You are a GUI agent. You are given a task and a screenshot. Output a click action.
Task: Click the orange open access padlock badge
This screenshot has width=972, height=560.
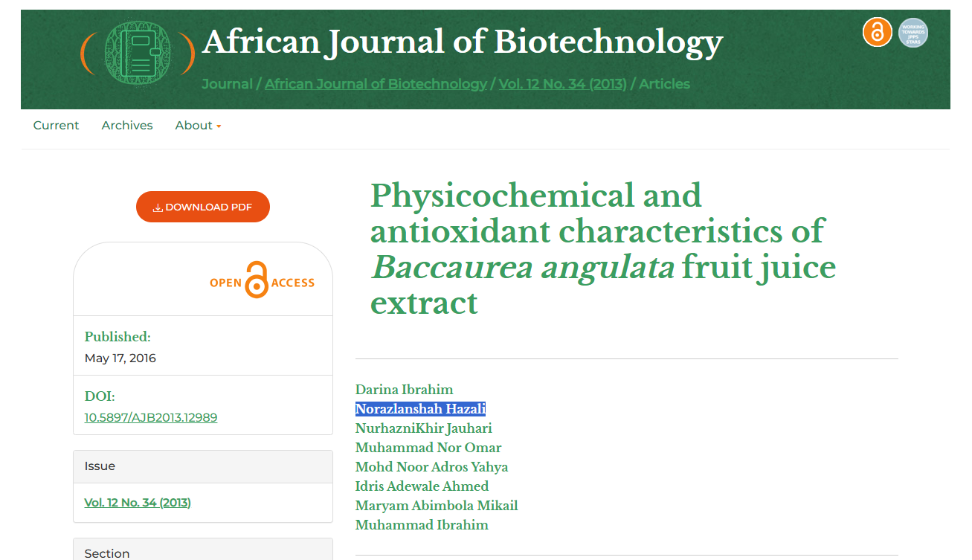click(x=878, y=33)
